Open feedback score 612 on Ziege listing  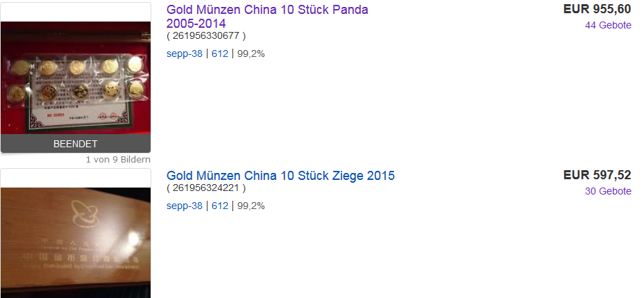[220, 206]
